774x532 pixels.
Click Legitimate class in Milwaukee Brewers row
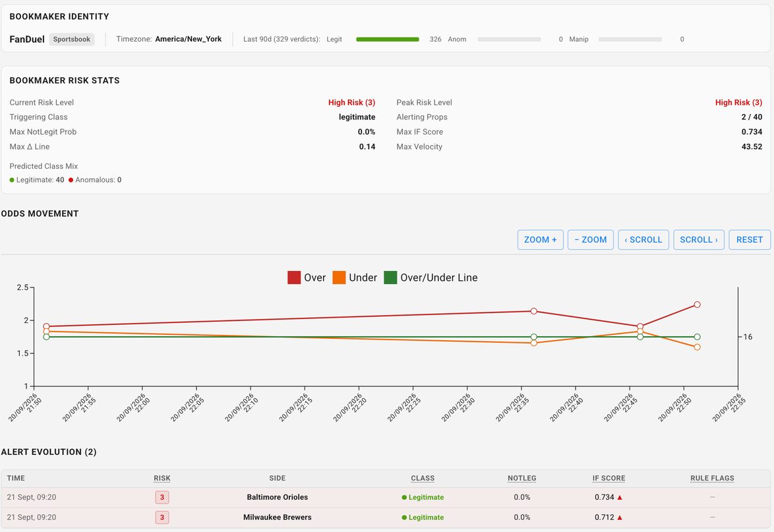click(x=423, y=517)
